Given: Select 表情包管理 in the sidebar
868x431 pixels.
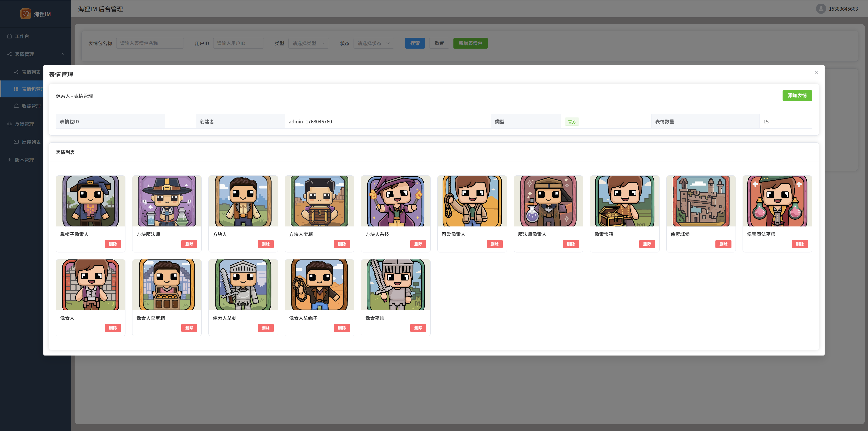Looking at the screenshot, I should (x=31, y=89).
